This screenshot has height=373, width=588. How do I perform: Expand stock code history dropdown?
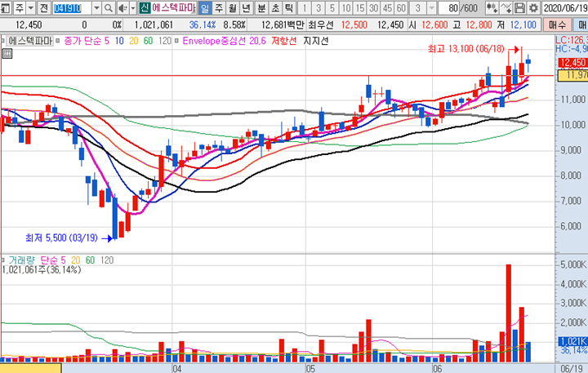pyautogui.click(x=96, y=7)
